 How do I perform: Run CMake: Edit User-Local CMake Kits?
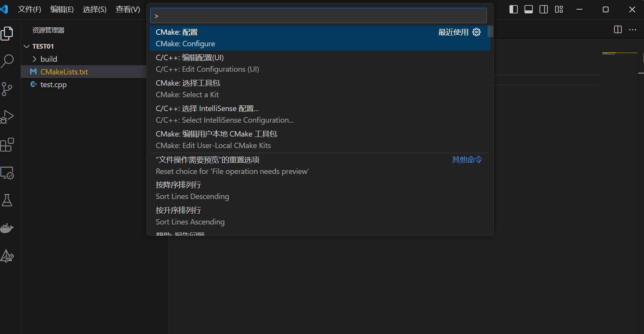tap(320, 140)
